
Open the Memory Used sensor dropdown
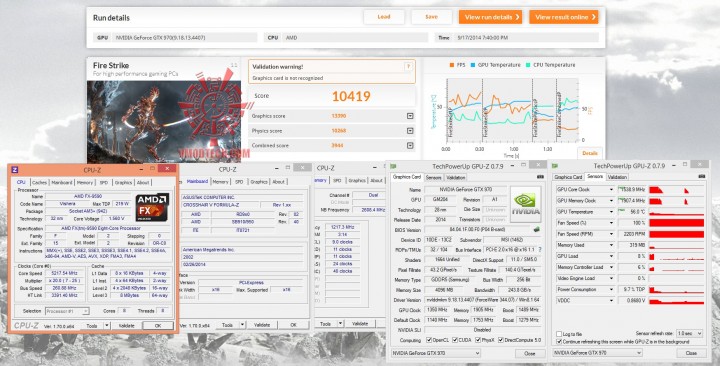(611, 245)
